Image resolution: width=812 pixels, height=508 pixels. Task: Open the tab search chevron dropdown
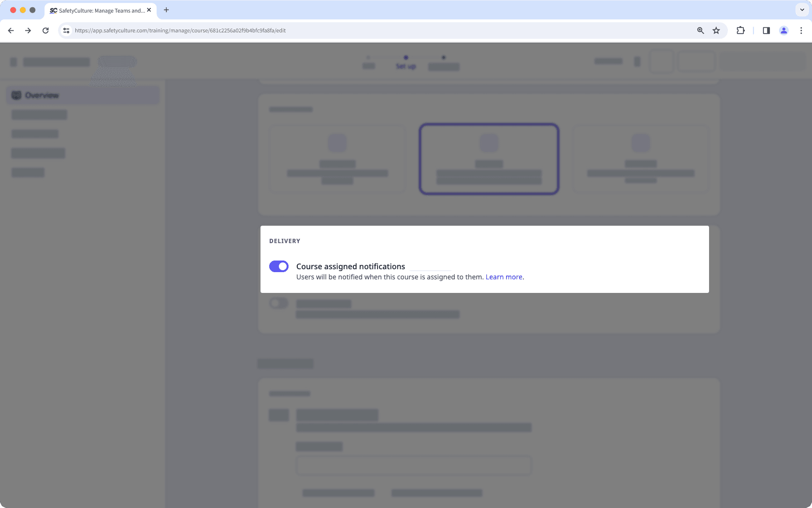click(801, 10)
